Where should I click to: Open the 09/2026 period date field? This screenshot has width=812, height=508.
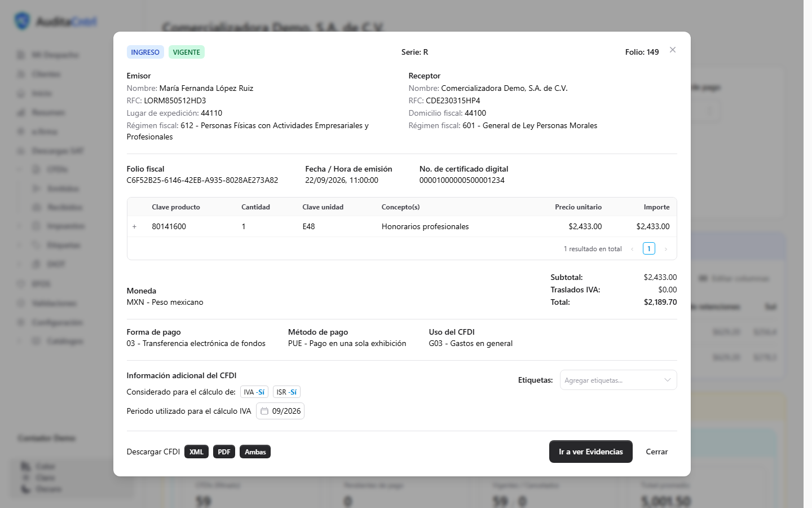click(x=280, y=411)
